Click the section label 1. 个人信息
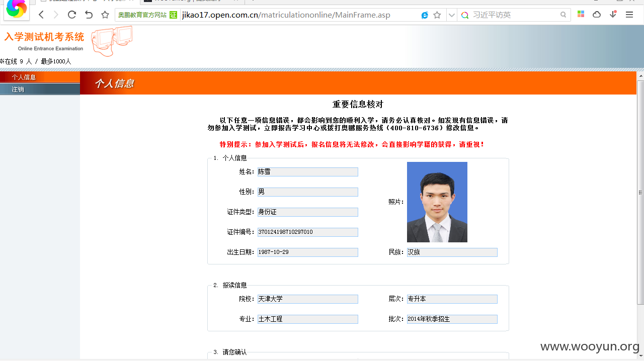This screenshot has width=644, height=361. 230,158
